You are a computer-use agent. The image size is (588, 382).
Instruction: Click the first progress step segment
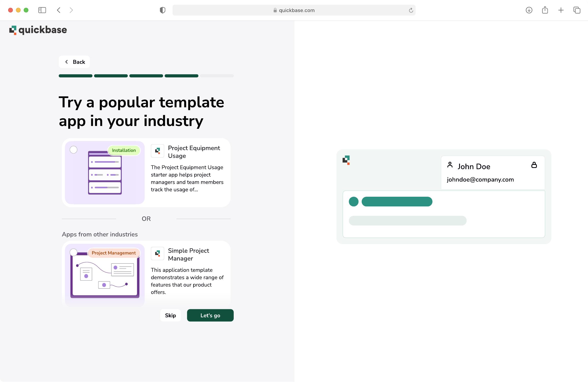(76, 76)
